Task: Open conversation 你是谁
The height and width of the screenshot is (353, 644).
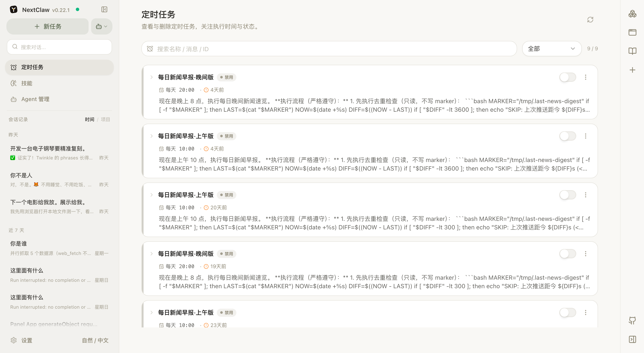Action: (x=59, y=248)
